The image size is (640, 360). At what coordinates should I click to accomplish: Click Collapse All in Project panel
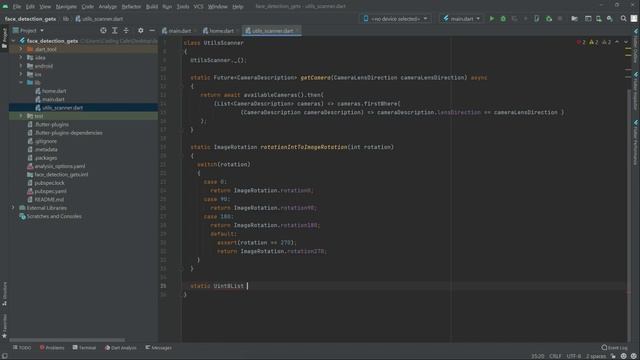tap(126, 31)
